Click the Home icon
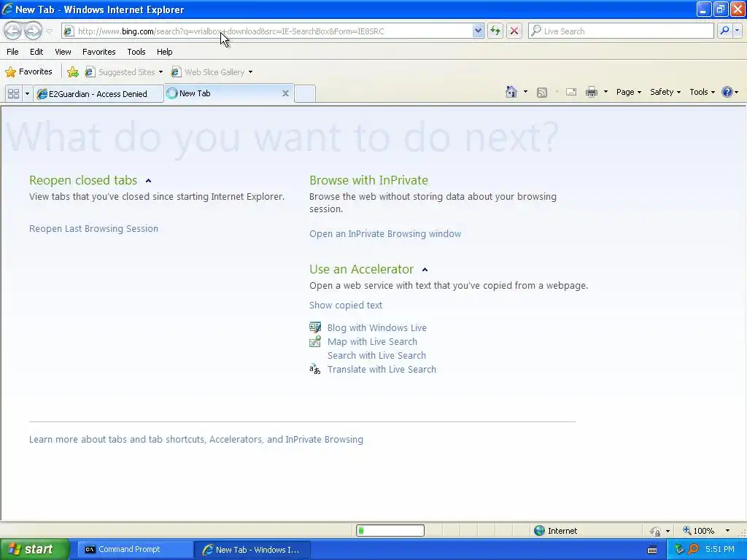Viewport: 747px width, 560px height. pos(511,92)
